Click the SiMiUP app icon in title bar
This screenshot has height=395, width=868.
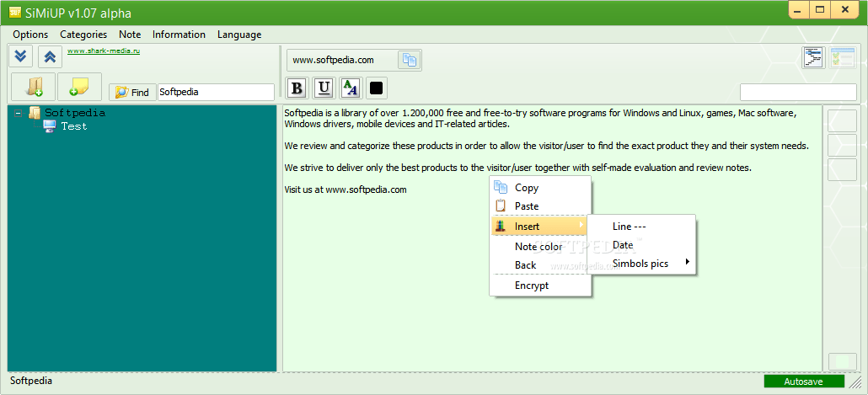point(15,12)
